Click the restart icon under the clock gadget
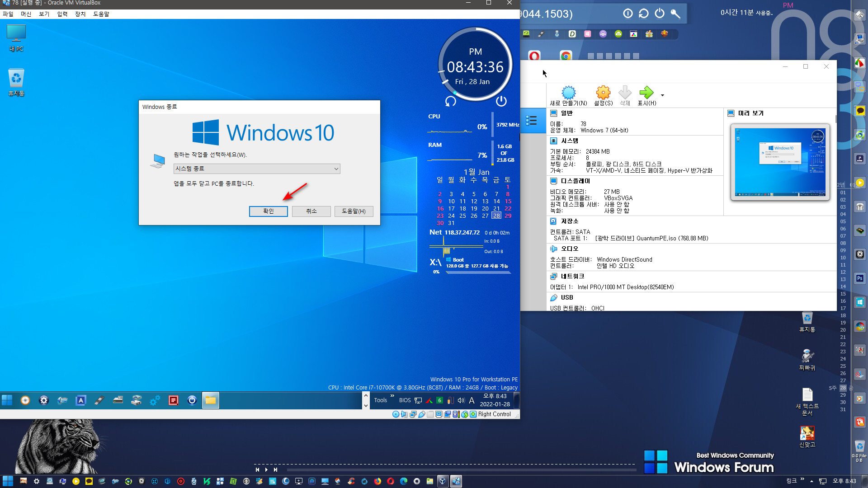 tap(451, 101)
